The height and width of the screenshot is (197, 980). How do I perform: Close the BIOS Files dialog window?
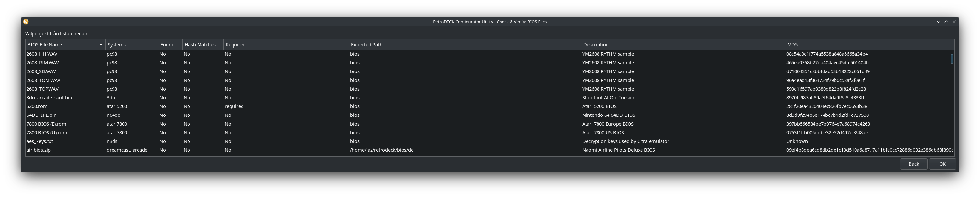(x=954, y=22)
